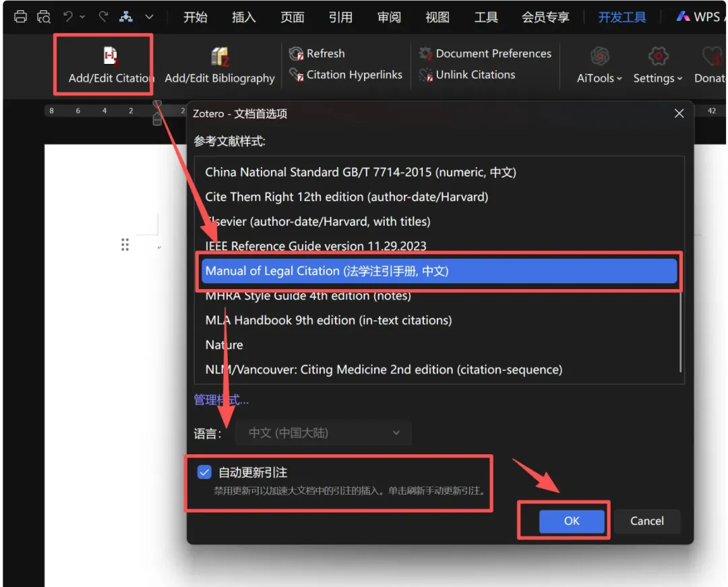This screenshot has width=728, height=587.
Task: Select NLM/Vancouver Citing Medicine style
Action: point(439,369)
